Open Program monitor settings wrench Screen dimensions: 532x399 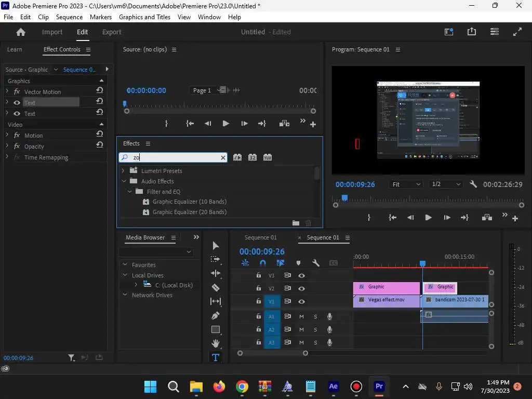[x=473, y=184]
